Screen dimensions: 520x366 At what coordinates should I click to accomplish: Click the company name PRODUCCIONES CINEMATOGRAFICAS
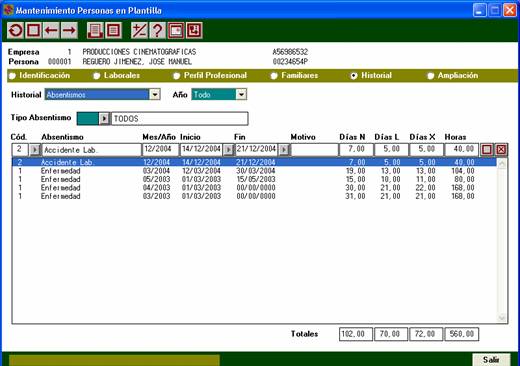[x=139, y=52]
